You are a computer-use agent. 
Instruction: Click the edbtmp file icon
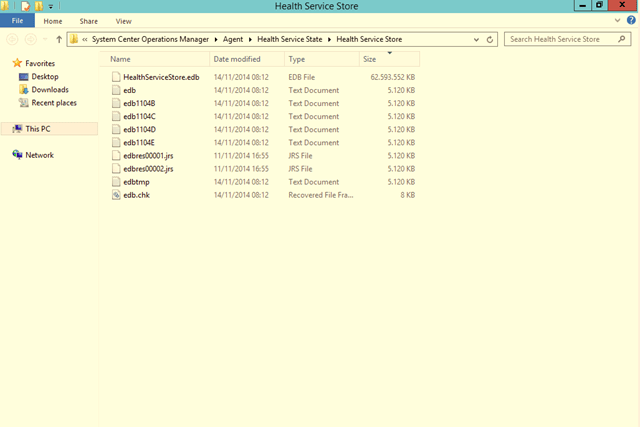[x=116, y=181]
